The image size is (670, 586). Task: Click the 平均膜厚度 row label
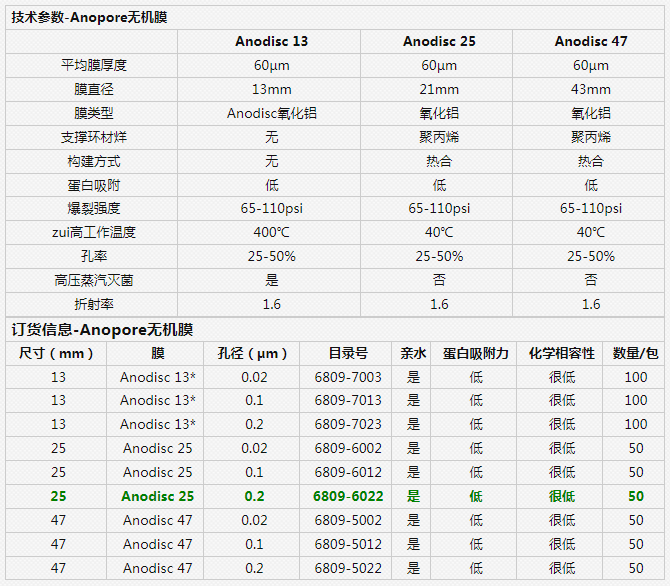pos(94,65)
